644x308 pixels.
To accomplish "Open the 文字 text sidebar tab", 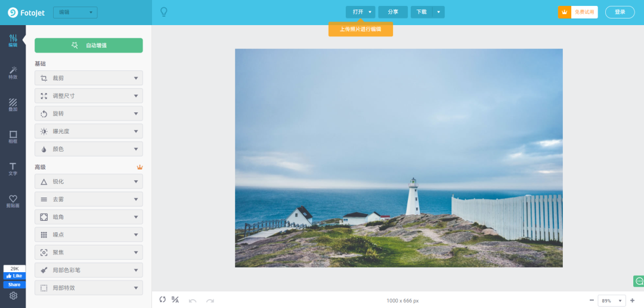I will 13,169.
